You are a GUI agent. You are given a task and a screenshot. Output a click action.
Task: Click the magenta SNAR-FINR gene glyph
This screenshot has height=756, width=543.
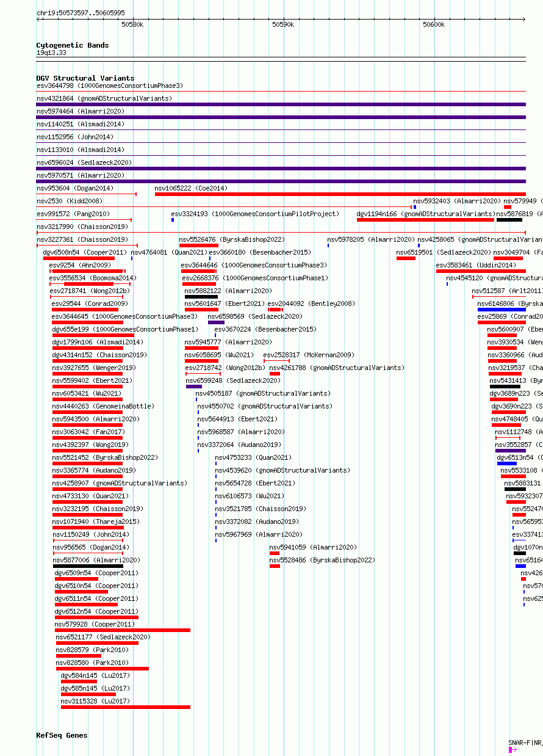(x=510, y=749)
